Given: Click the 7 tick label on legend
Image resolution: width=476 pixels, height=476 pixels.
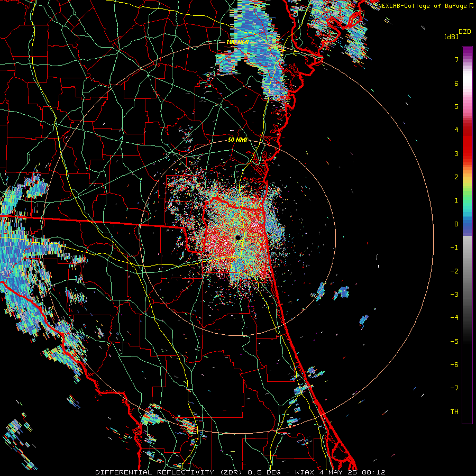Looking at the screenshot, I should click(x=456, y=59).
